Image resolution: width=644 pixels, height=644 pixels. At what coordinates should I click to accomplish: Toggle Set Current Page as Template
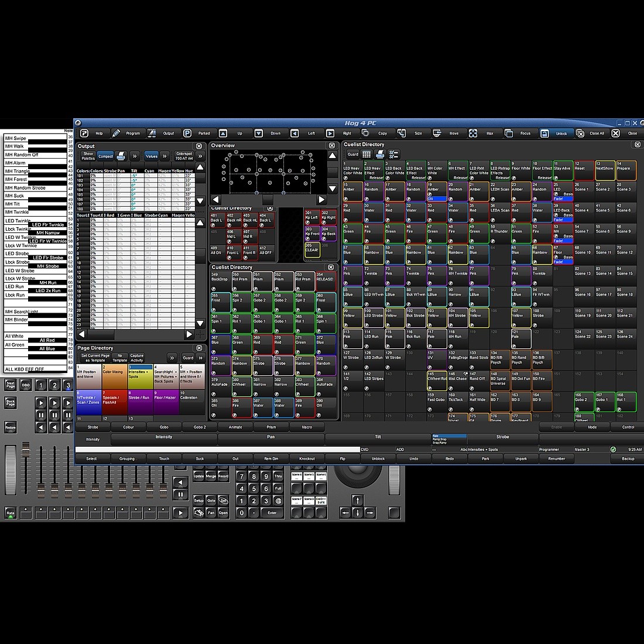95,358
